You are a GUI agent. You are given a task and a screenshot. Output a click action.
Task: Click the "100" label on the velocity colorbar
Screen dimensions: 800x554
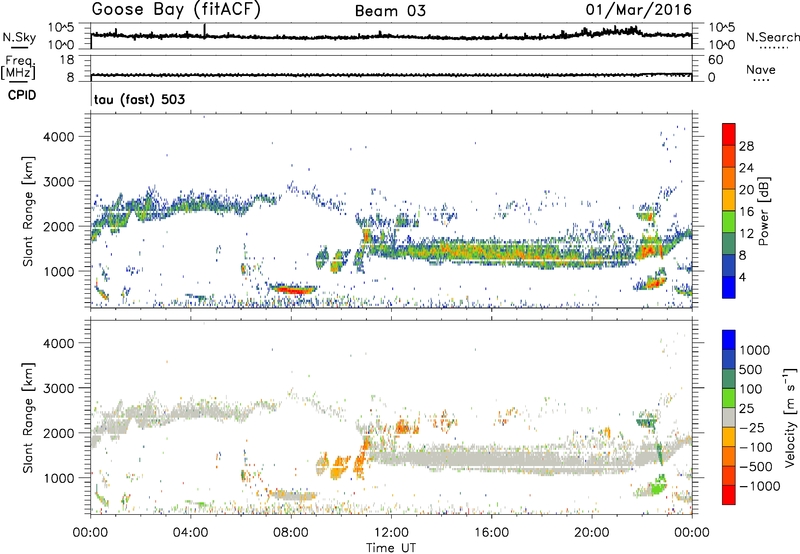(x=750, y=389)
